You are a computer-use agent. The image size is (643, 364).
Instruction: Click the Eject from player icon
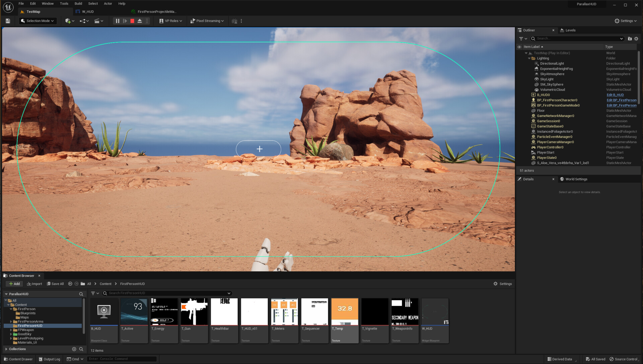[140, 21]
